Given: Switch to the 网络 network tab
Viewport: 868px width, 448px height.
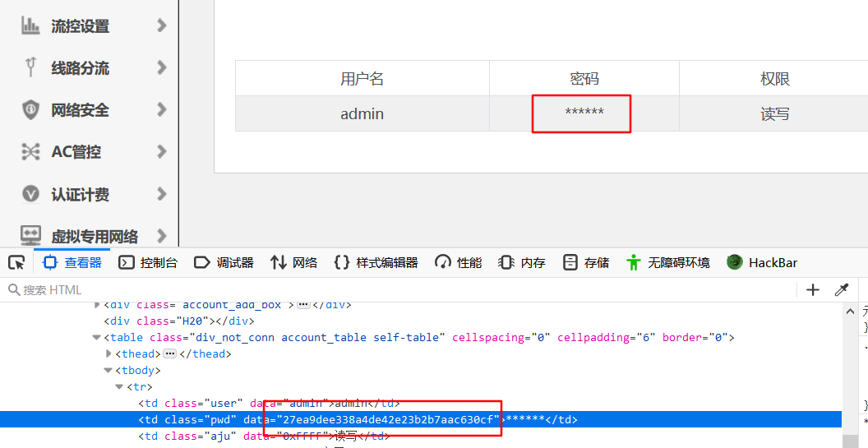Looking at the screenshot, I should [293, 263].
